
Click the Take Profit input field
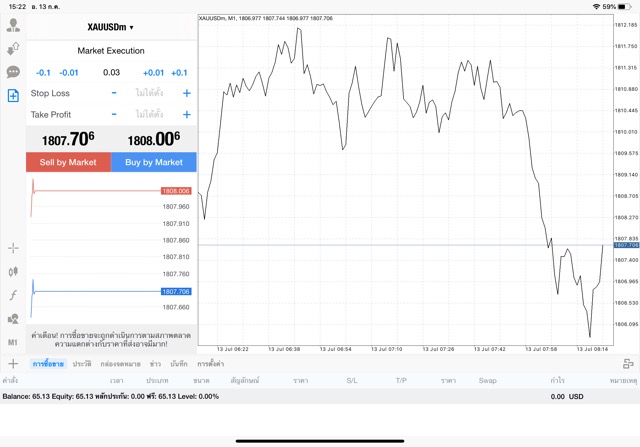(149, 114)
